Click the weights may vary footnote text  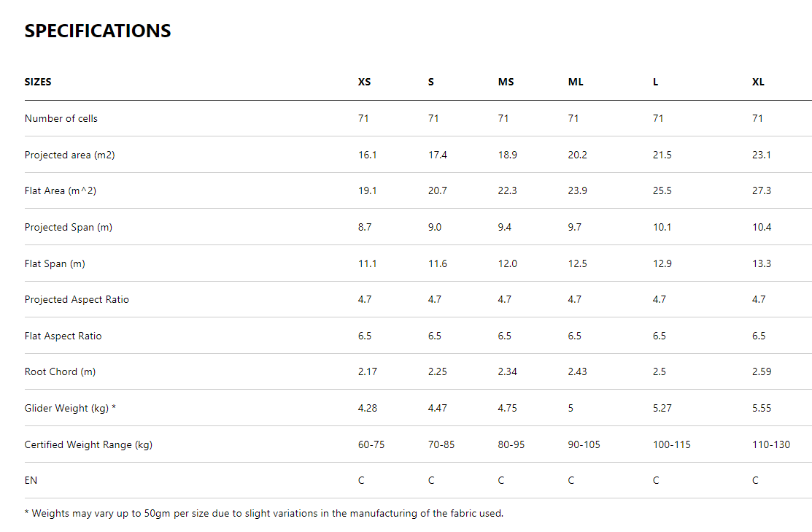(263, 513)
